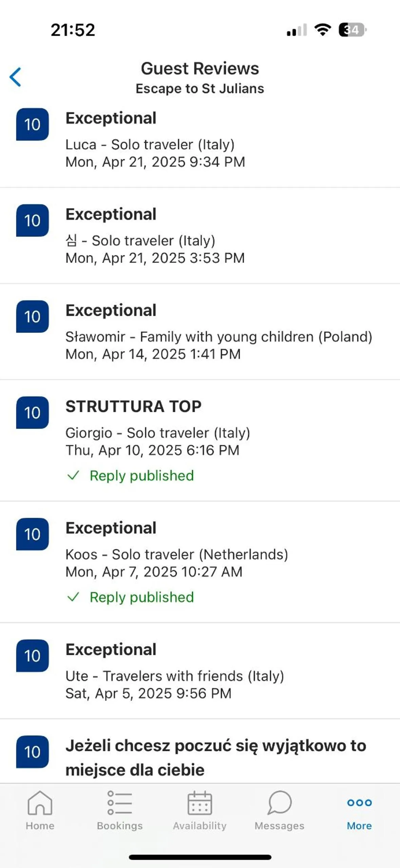Open Sławomir's Family with young children review
Image resolution: width=400 pixels, height=868 pixels.
218,337
